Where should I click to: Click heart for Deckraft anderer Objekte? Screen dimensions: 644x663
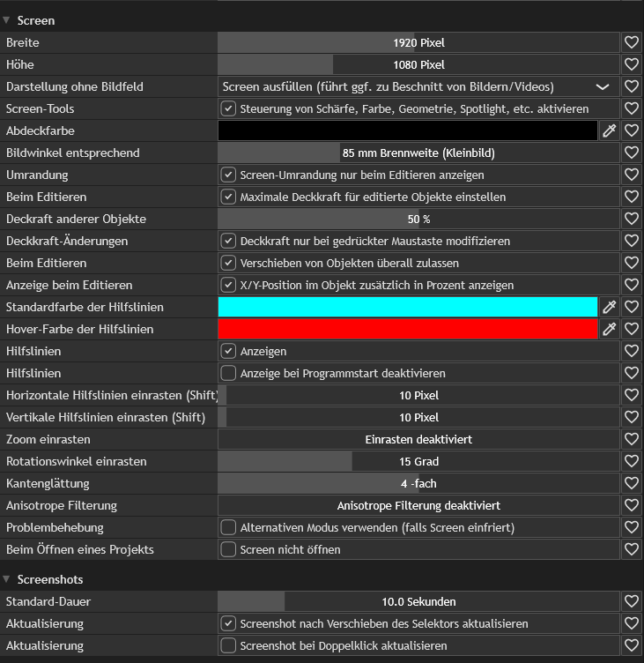(x=632, y=219)
